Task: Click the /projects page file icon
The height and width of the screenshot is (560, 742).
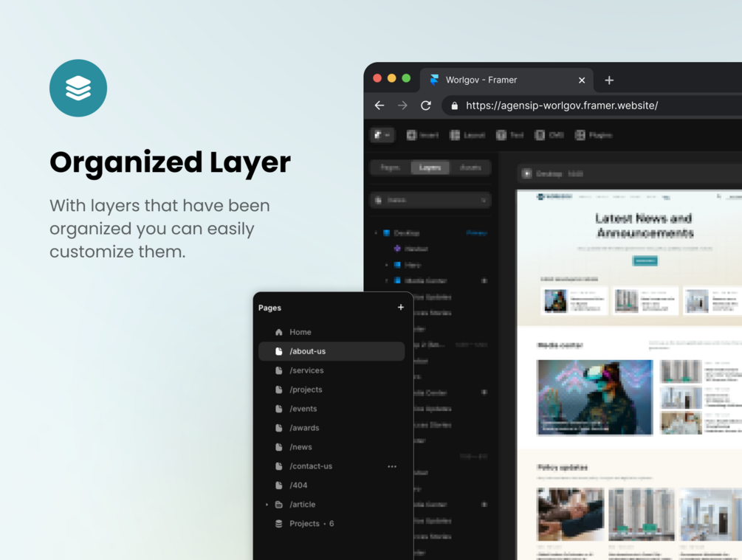Action: point(279,390)
